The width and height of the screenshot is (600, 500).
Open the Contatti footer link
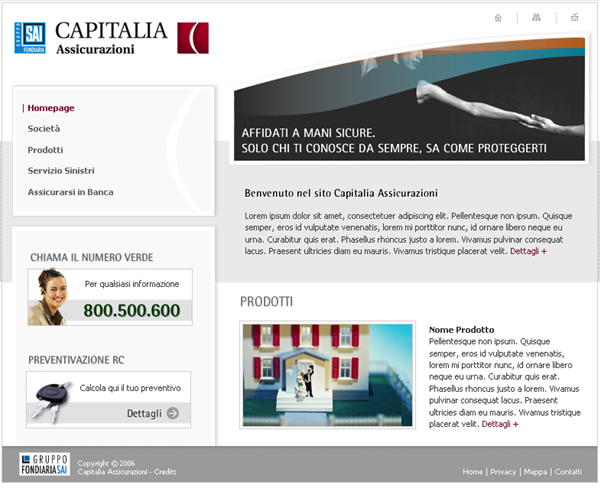coord(568,472)
